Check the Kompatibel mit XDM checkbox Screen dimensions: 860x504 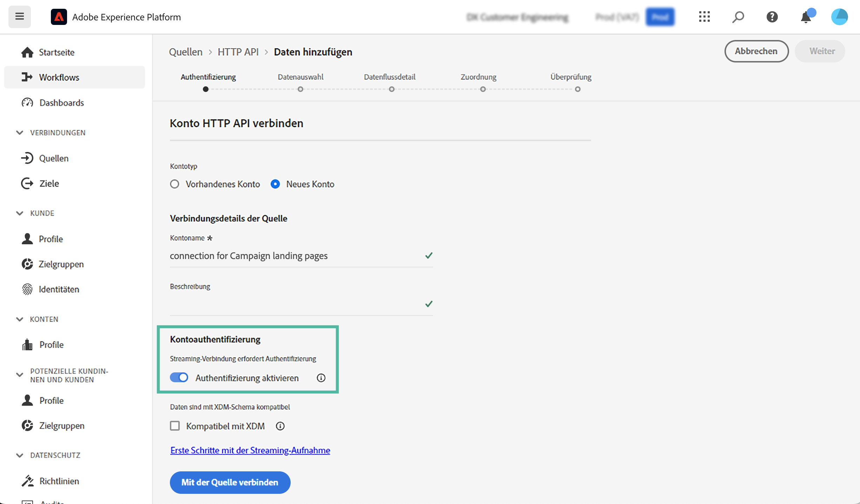175,426
